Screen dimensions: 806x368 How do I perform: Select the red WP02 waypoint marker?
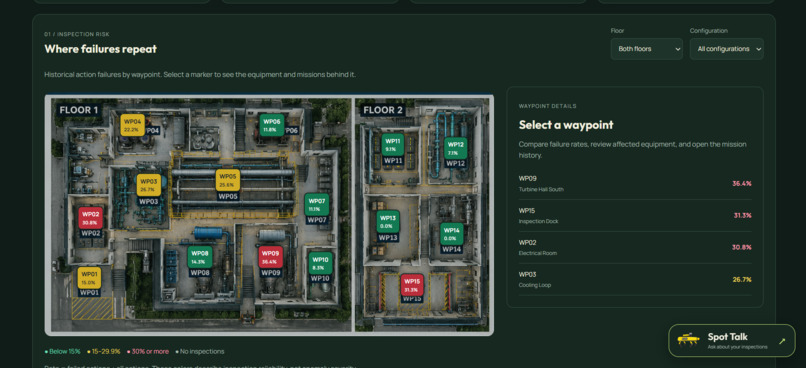pyautogui.click(x=90, y=218)
